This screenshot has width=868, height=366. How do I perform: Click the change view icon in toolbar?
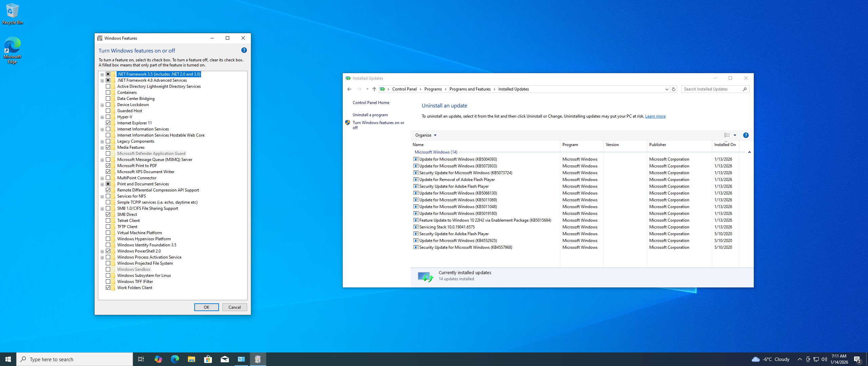click(x=727, y=135)
